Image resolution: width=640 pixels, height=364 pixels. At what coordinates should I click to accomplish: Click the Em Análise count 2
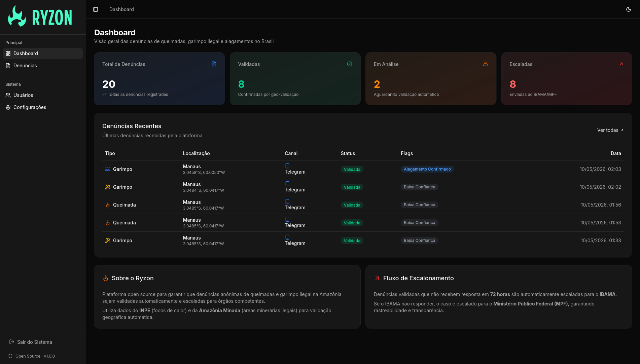click(377, 84)
